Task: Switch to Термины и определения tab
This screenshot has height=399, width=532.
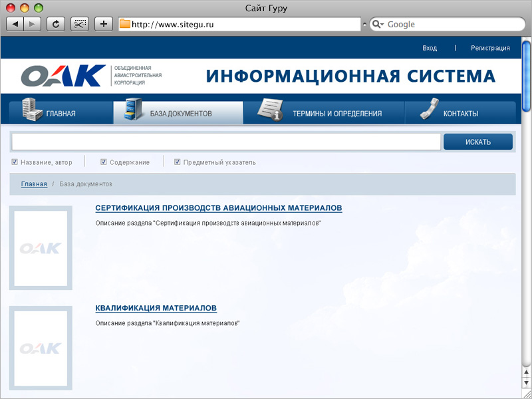Action: (x=324, y=112)
